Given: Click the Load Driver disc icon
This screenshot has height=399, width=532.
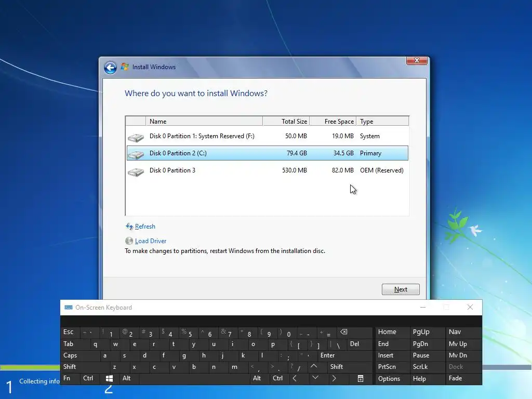Looking at the screenshot, I should 129,241.
